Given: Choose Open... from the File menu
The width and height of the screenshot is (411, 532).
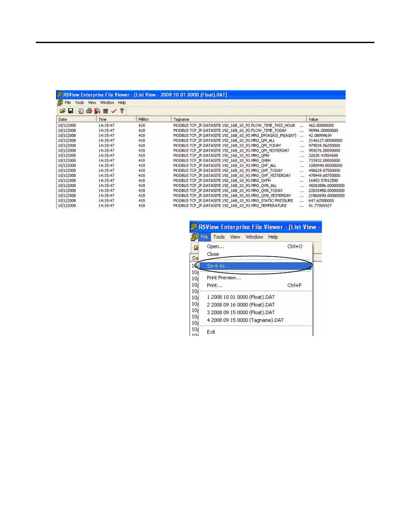Looking at the screenshot, I should [x=255, y=246].
